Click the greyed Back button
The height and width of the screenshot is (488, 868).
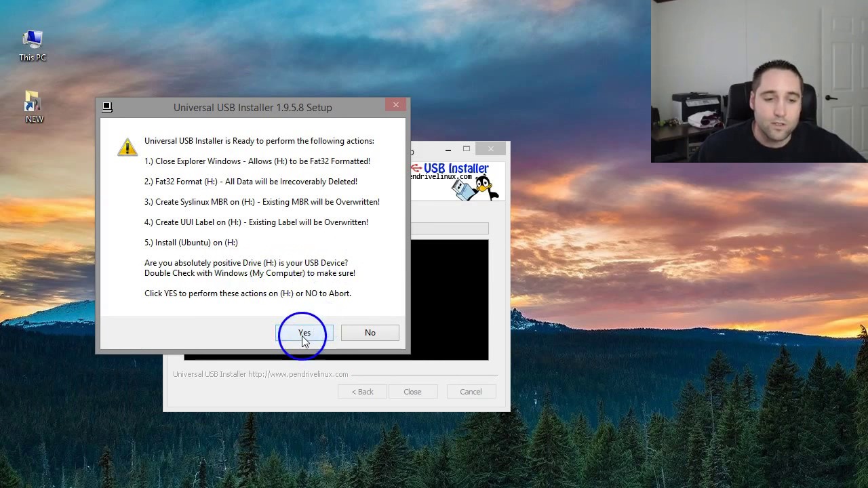pos(362,392)
